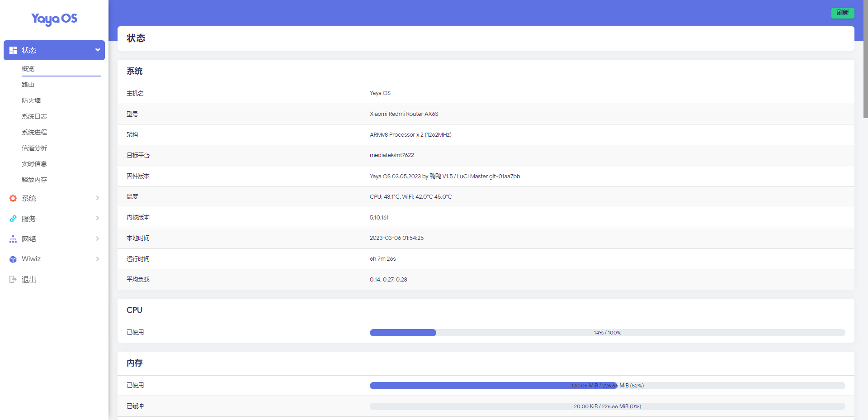
Task: Click the 服务 services icon
Action: [x=13, y=218]
